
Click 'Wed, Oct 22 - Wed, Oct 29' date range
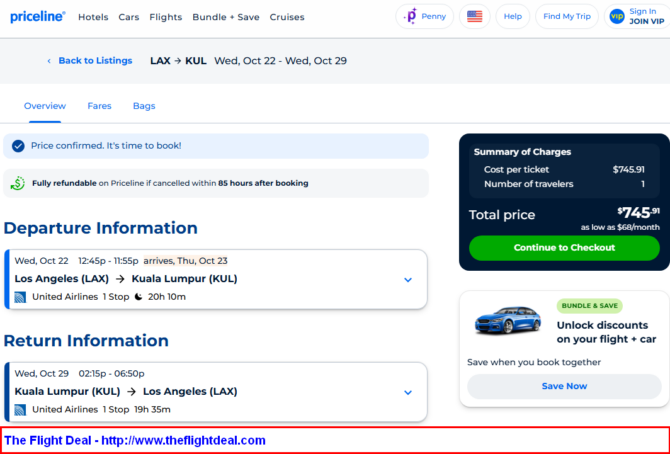280,61
